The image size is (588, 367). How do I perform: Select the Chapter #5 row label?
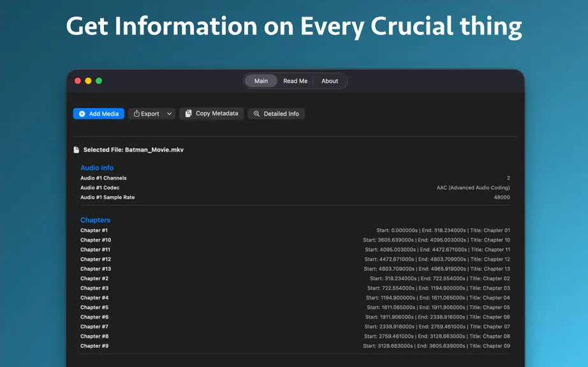point(94,308)
